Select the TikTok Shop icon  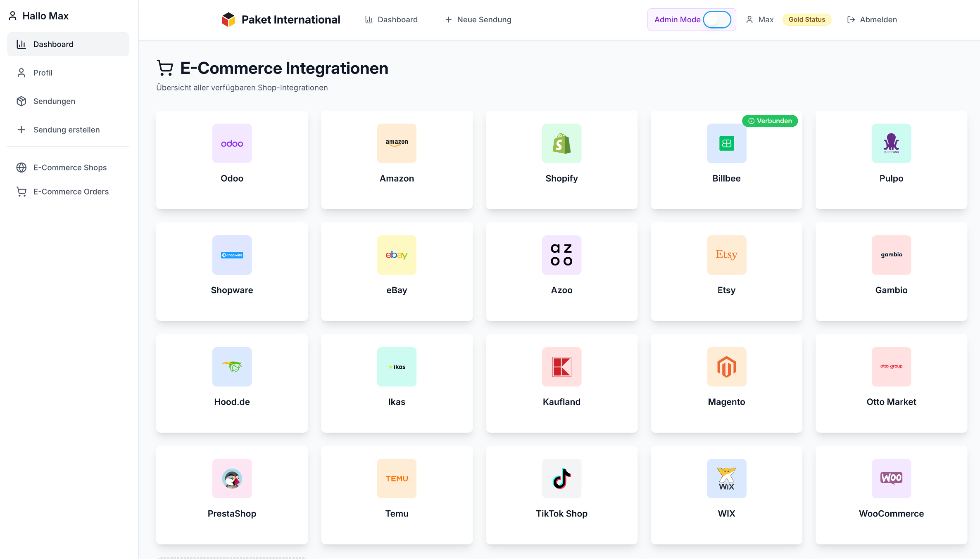click(561, 479)
